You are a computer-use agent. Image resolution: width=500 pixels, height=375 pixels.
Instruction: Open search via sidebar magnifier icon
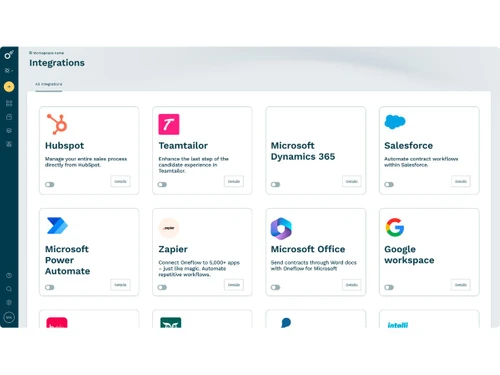coord(9,289)
